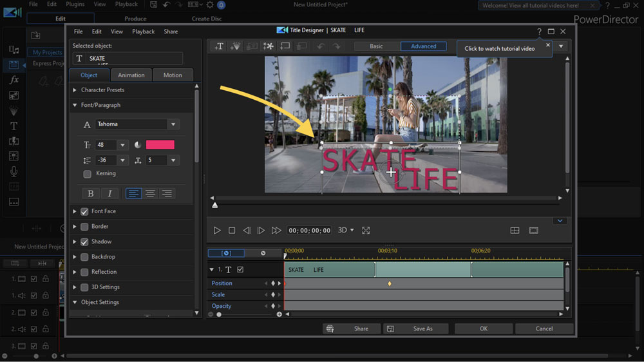Enable the Border checkbox
The width and height of the screenshot is (644, 362).
(x=84, y=227)
